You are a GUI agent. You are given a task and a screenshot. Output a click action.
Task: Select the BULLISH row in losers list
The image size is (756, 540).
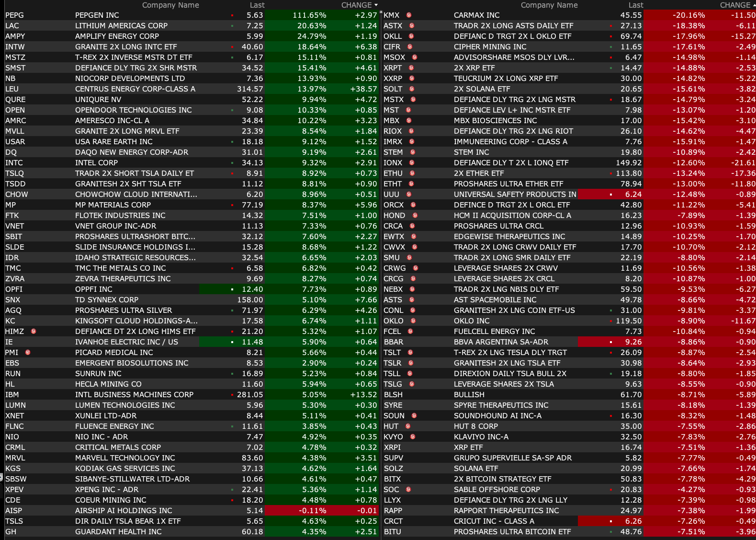(469, 395)
